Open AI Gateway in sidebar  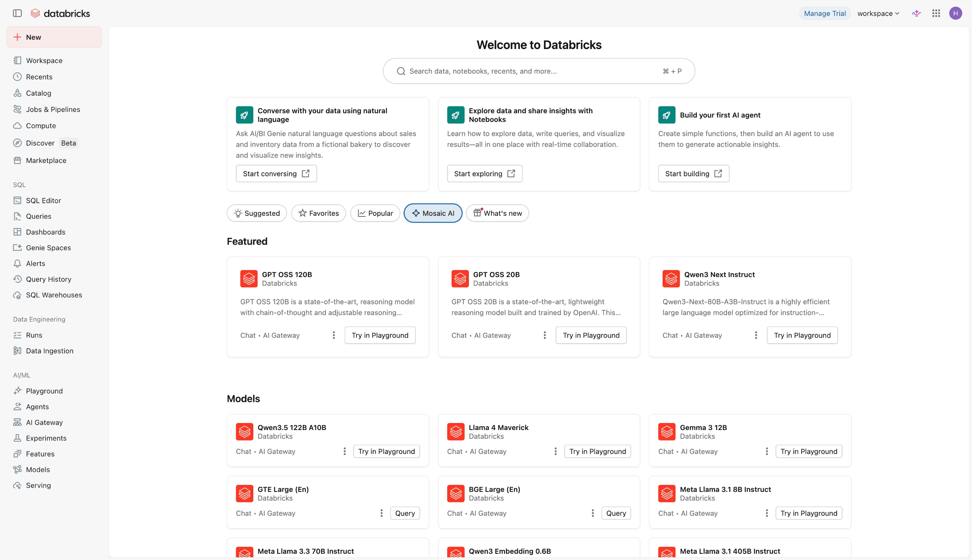[x=54, y=422]
